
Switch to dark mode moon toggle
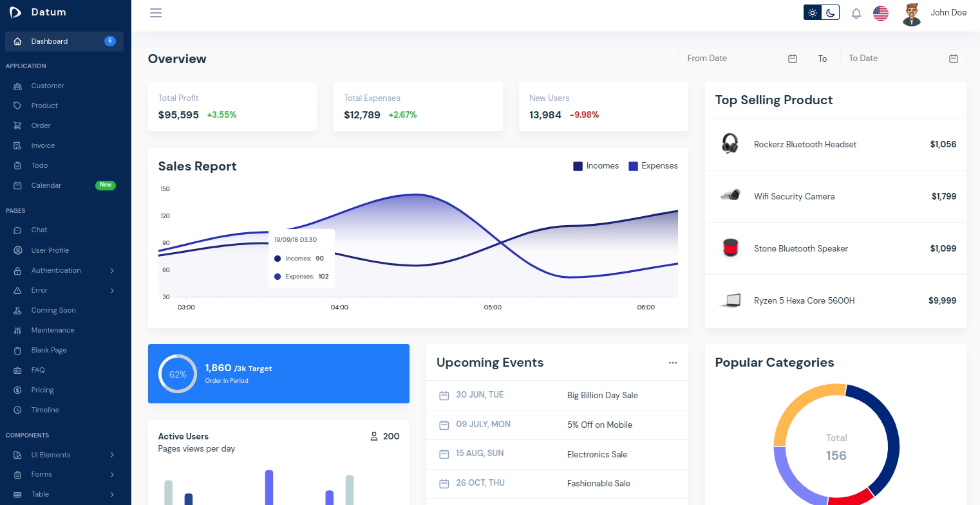[831, 13]
